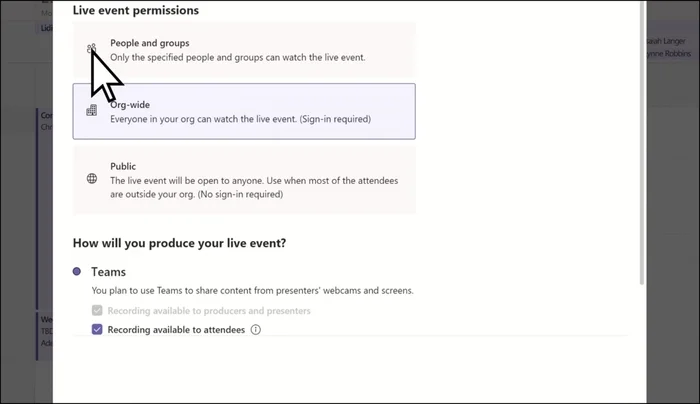The width and height of the screenshot is (700, 404).
Task: Choose the People and groups permission title
Action: [x=149, y=43]
